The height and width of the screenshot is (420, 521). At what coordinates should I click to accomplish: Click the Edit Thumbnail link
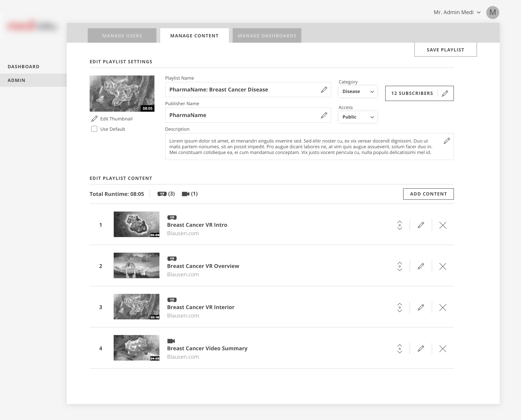click(x=116, y=119)
